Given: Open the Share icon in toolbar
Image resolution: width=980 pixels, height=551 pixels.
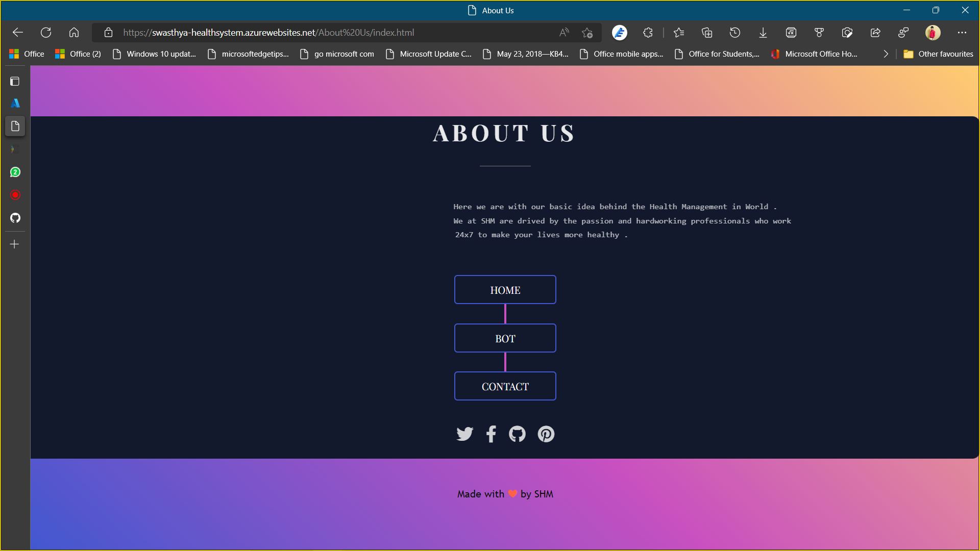Looking at the screenshot, I should click(x=875, y=33).
